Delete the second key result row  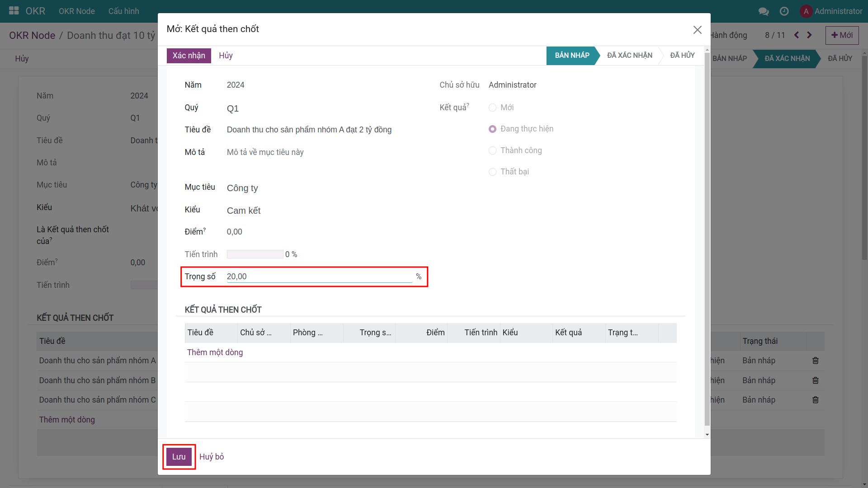tap(815, 380)
